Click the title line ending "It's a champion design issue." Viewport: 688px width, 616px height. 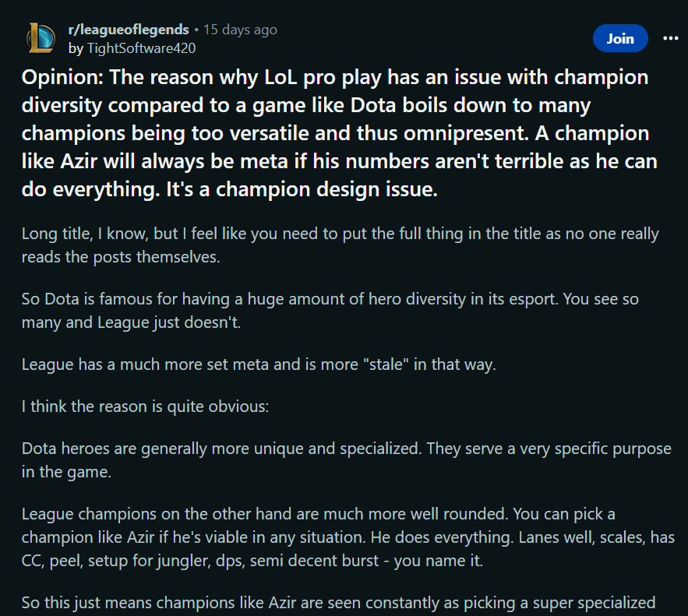[x=230, y=189]
